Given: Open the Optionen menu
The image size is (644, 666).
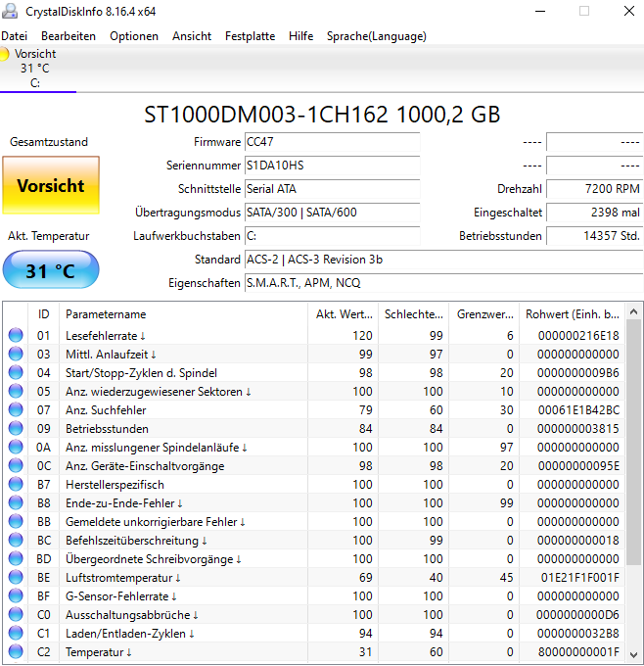Looking at the screenshot, I should [134, 36].
